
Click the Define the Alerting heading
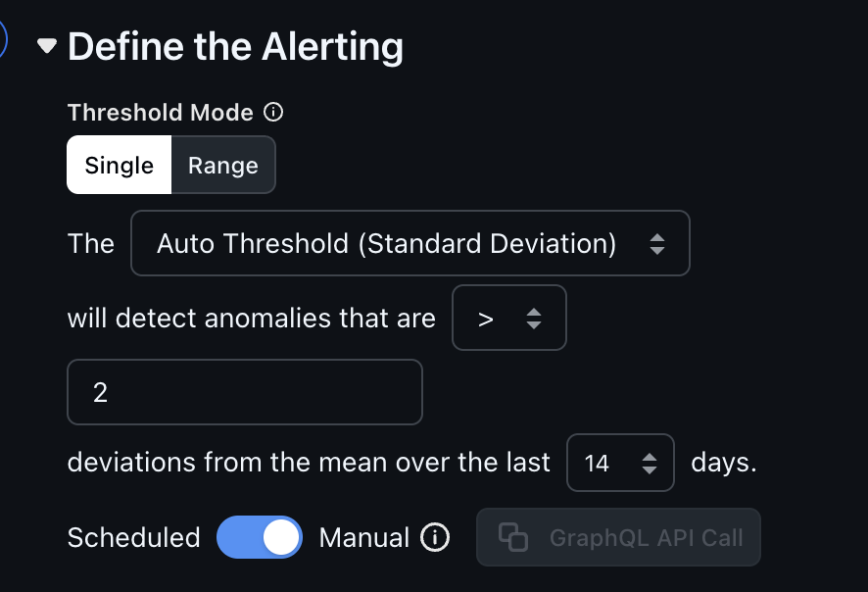235,47
